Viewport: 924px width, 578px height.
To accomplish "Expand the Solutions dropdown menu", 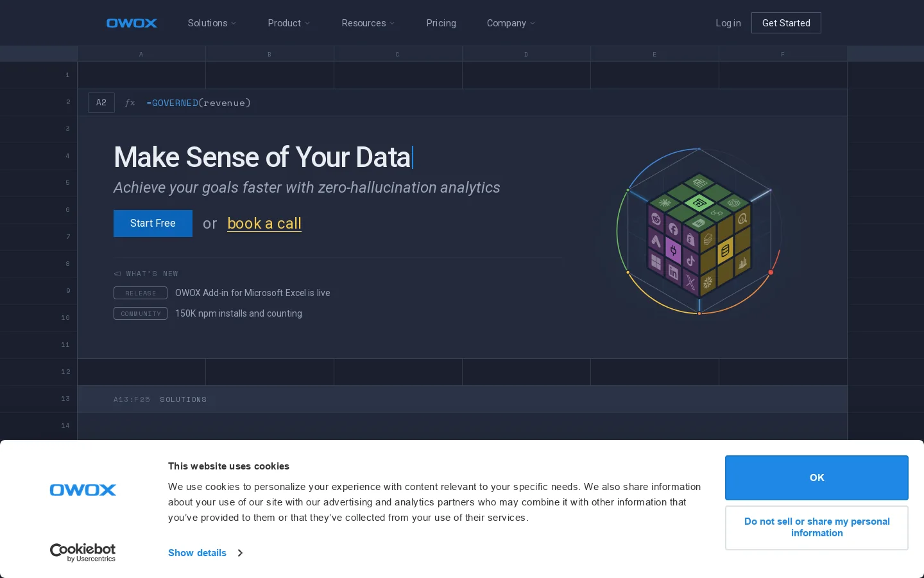I will (212, 23).
